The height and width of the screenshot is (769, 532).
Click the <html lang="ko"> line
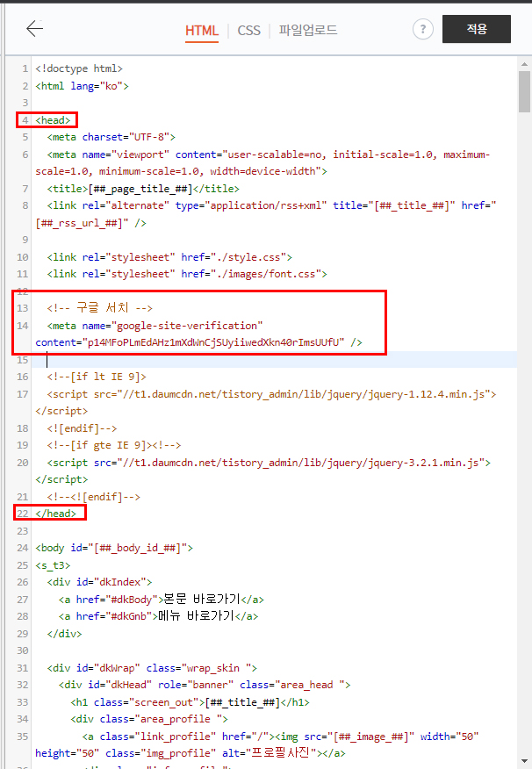click(82, 86)
